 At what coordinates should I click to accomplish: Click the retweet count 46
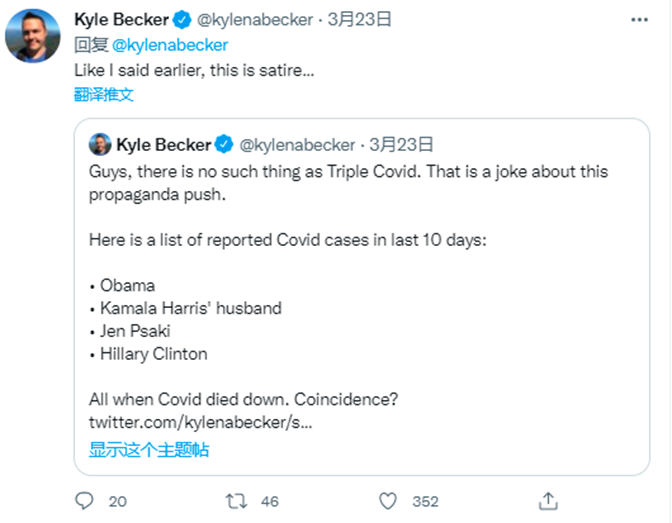tap(270, 501)
